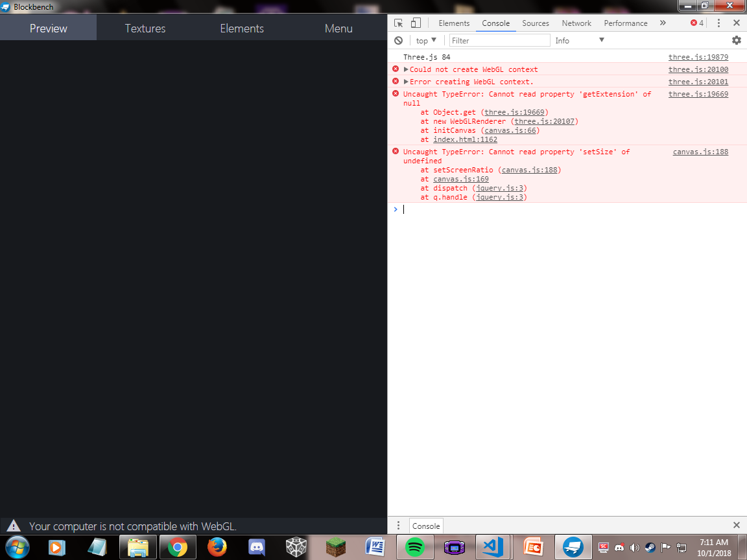Open the canvas.js:66 stack trace link

pyautogui.click(x=510, y=130)
